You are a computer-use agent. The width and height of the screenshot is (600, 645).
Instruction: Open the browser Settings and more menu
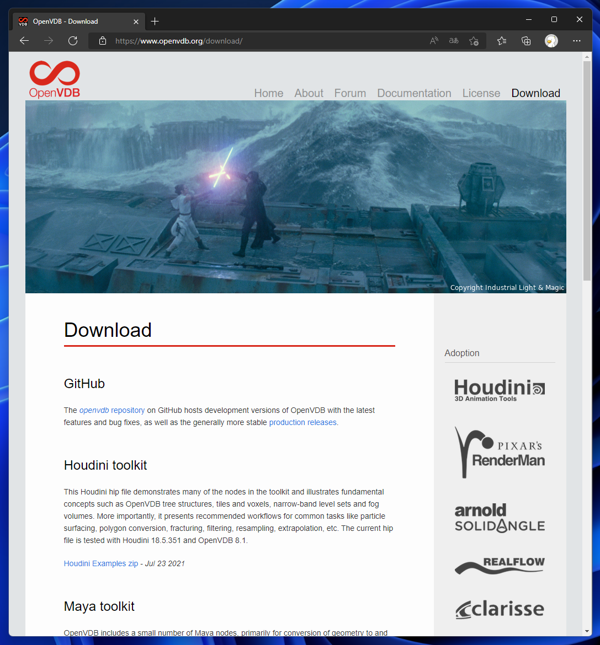(x=577, y=41)
